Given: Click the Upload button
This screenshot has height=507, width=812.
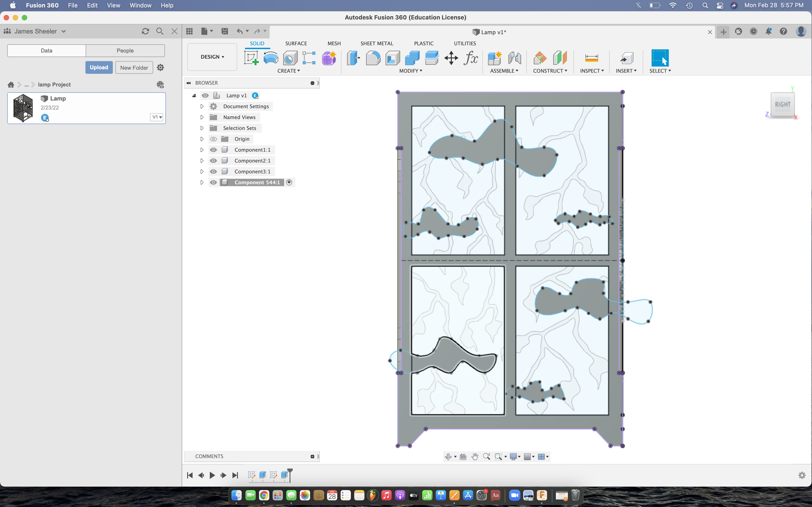Looking at the screenshot, I should [x=99, y=67].
